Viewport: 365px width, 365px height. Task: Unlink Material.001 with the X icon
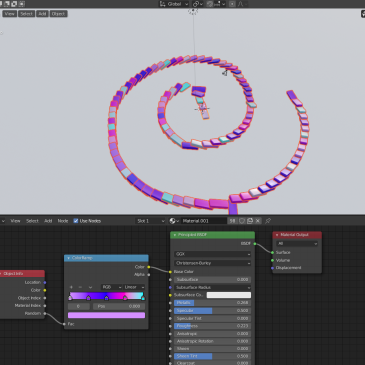click(258, 221)
